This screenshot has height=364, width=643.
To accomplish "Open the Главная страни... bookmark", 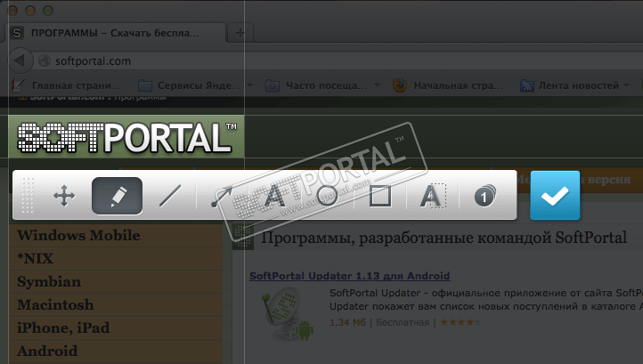I will pyautogui.click(x=66, y=85).
